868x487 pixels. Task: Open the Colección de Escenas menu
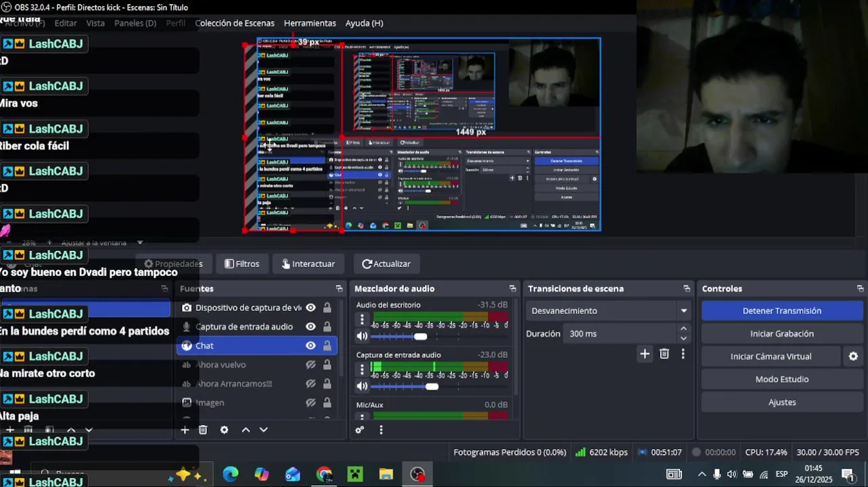(235, 23)
